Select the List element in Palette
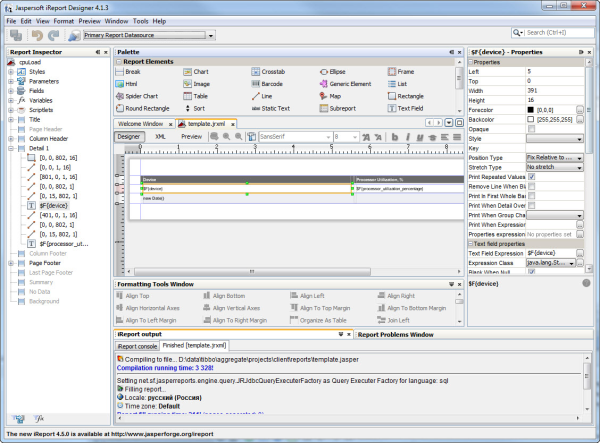The width and height of the screenshot is (600, 443). pos(397,84)
